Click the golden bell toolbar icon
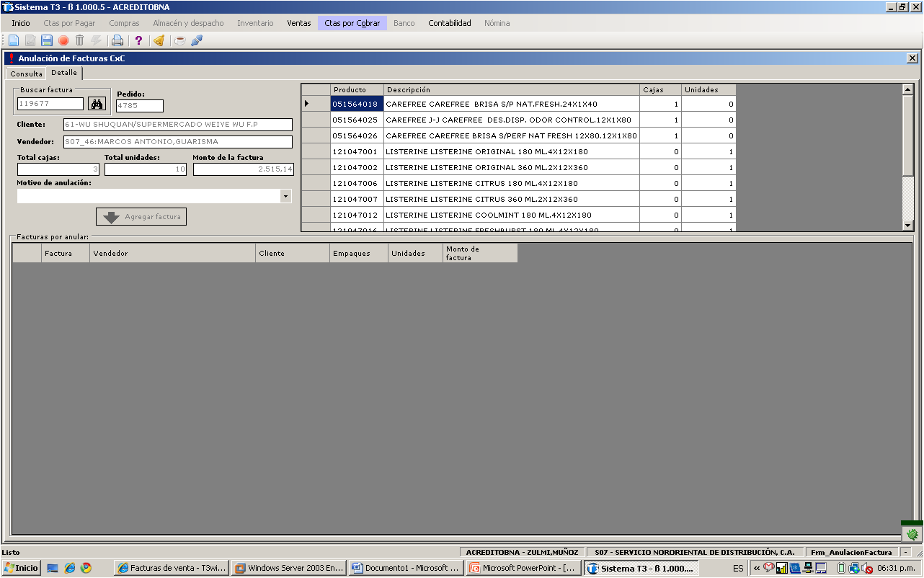 tap(159, 40)
